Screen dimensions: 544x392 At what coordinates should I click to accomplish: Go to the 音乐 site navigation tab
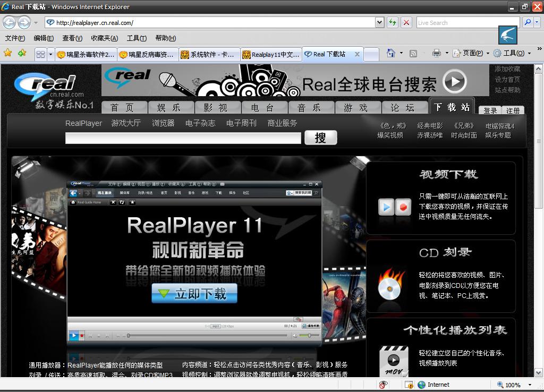pos(311,107)
